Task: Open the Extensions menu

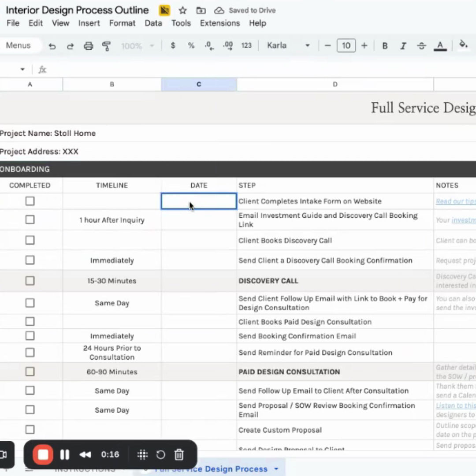Action: 219,23
